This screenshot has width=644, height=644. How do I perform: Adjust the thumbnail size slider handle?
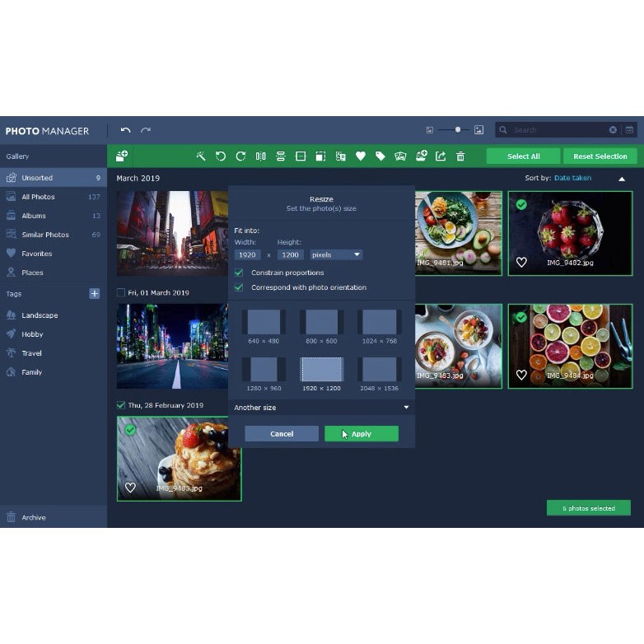coord(458,130)
